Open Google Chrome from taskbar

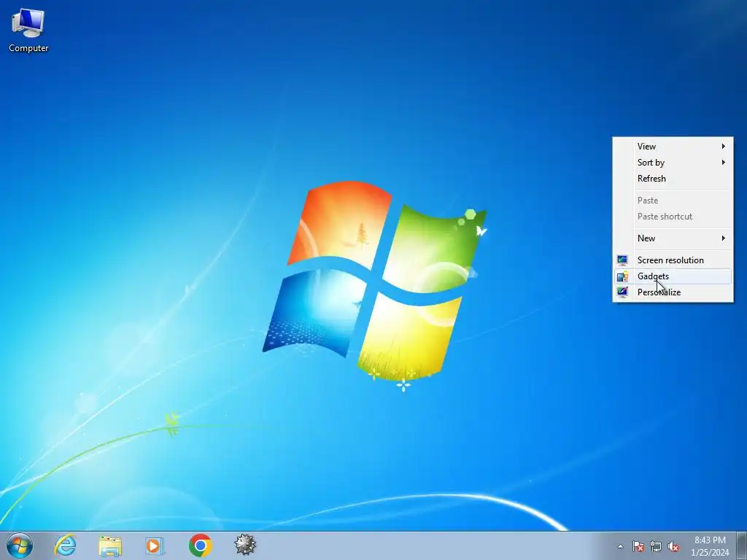(200, 545)
